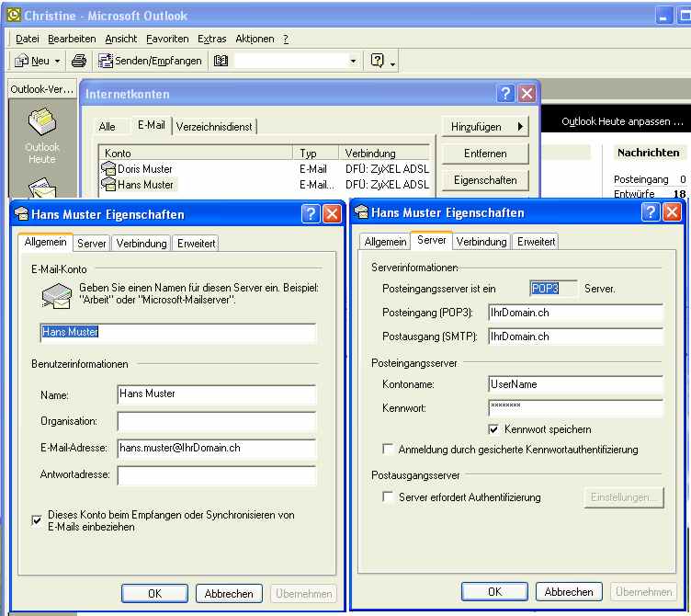The height and width of the screenshot is (616, 691).
Task: Open toolbar options arrow next to help
Action: tap(392, 65)
